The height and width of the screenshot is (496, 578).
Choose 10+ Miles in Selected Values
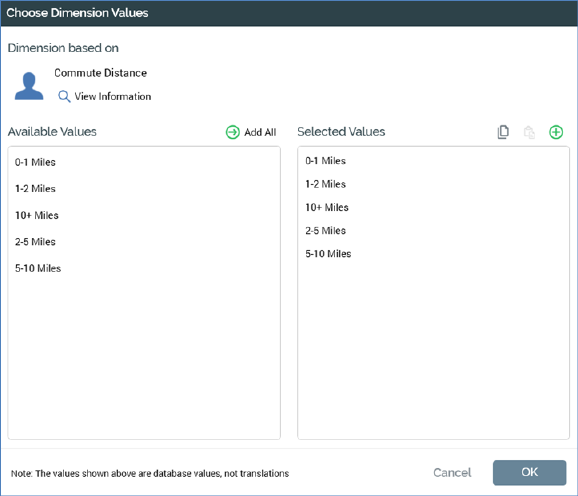(x=434, y=207)
